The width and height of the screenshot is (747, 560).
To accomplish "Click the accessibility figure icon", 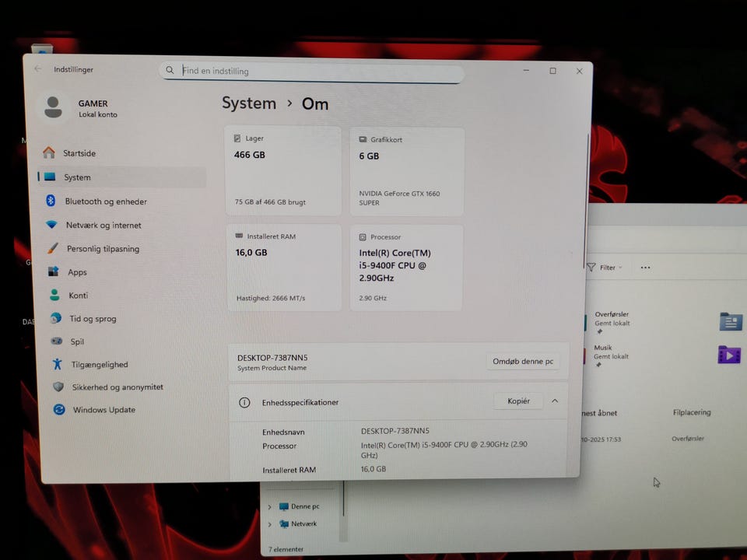I will (x=57, y=364).
